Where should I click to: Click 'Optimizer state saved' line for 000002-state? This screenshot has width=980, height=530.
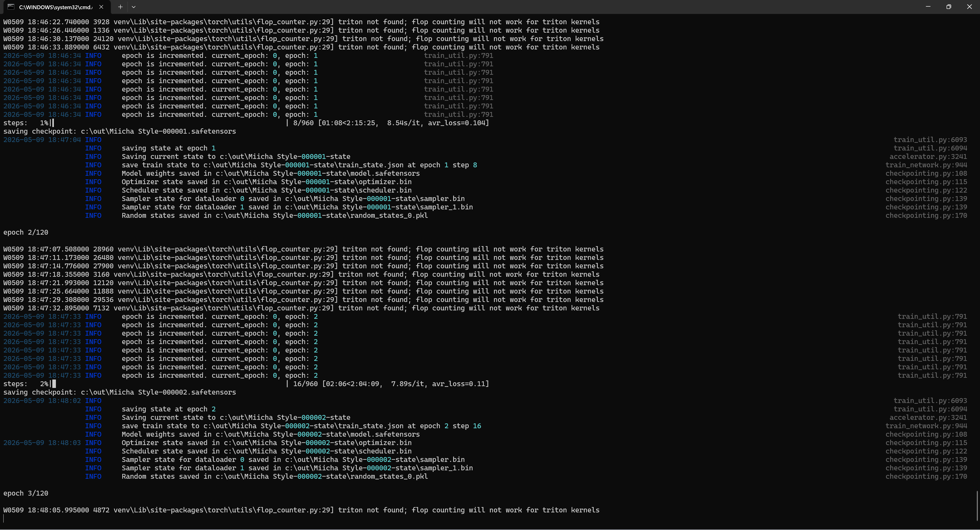(x=267, y=443)
